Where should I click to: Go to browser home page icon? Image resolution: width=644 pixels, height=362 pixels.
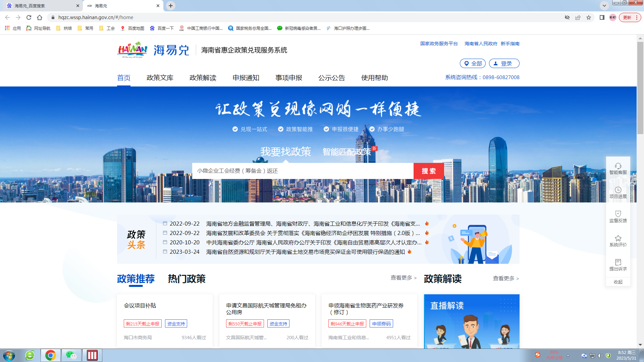40,17
